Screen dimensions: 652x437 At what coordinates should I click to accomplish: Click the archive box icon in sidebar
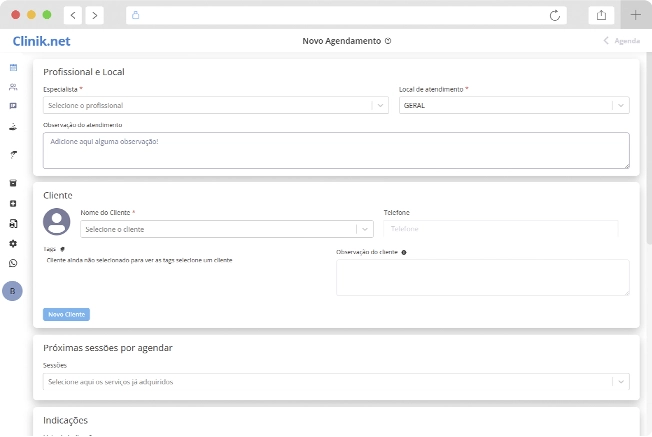(x=13, y=183)
